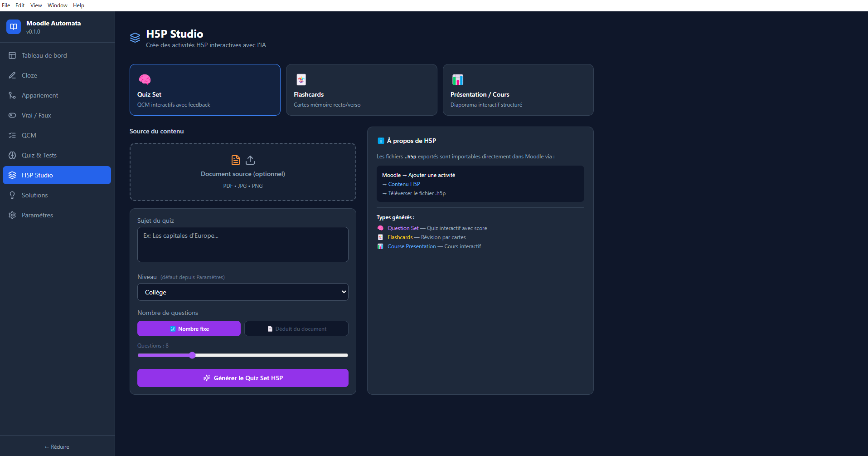Open the Edit menu
The width and height of the screenshot is (868, 456).
tap(20, 5)
